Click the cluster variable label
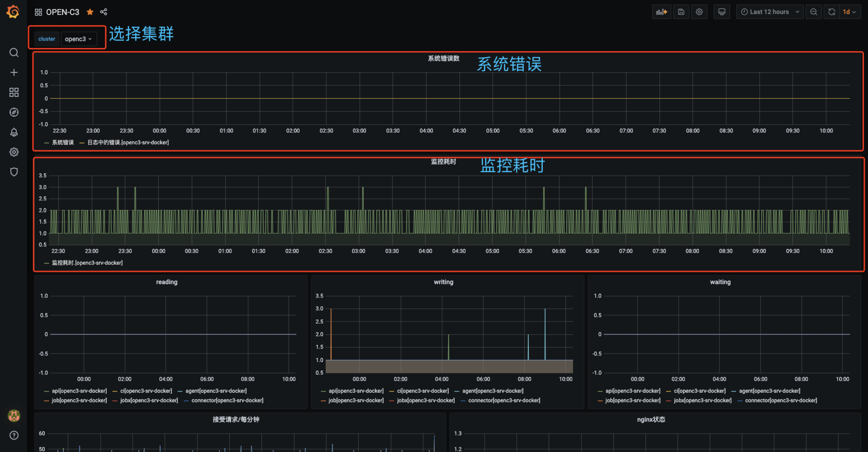Screen dimensions: 868x452 click(x=47, y=39)
